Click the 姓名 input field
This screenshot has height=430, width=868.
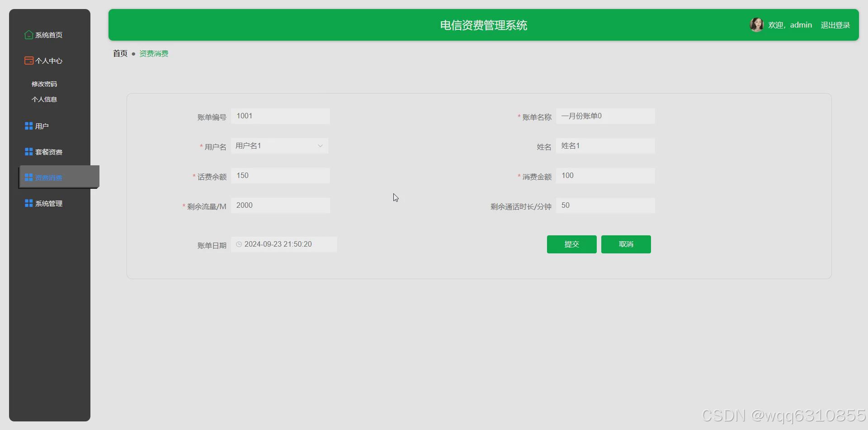[605, 146]
